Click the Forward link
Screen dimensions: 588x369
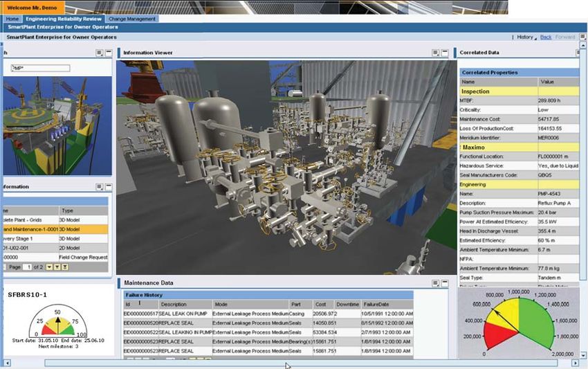click(565, 37)
